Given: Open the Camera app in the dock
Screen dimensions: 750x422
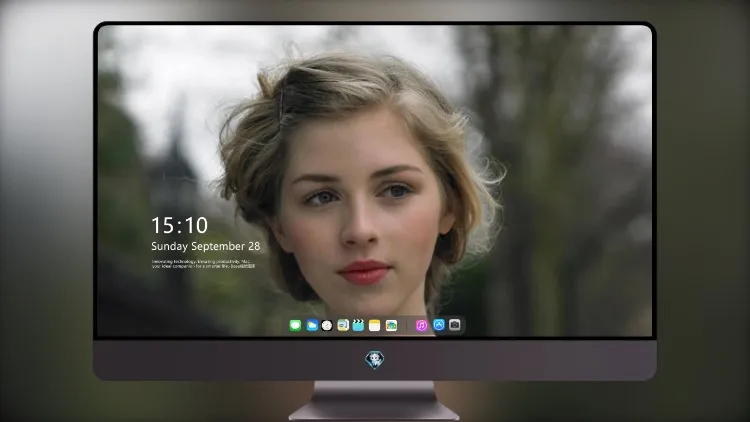Looking at the screenshot, I should [x=455, y=325].
